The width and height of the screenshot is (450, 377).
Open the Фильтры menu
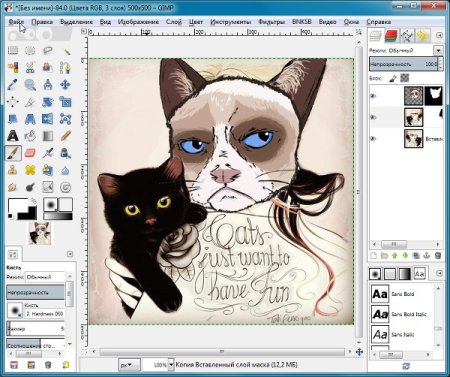pyautogui.click(x=271, y=22)
